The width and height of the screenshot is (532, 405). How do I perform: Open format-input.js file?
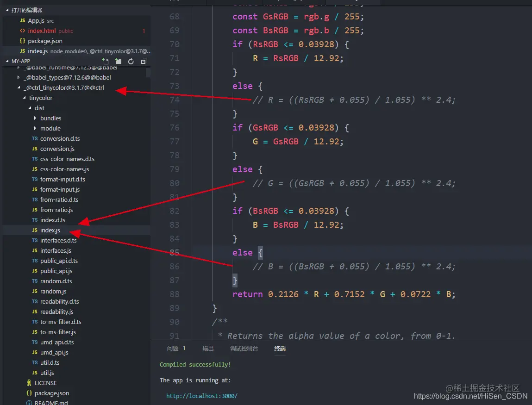pyautogui.click(x=60, y=189)
